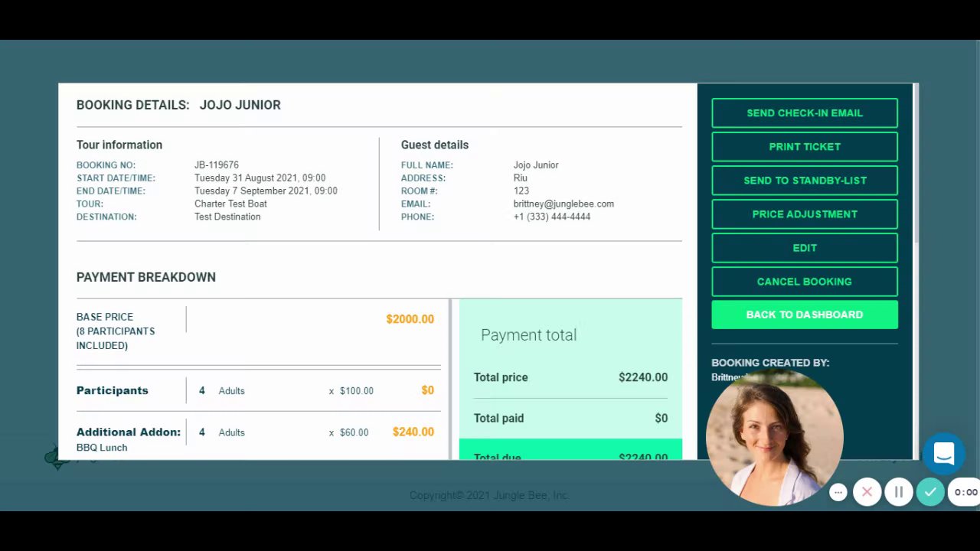Image resolution: width=980 pixels, height=551 pixels.
Task: Print the booking ticket
Action: 805,147
